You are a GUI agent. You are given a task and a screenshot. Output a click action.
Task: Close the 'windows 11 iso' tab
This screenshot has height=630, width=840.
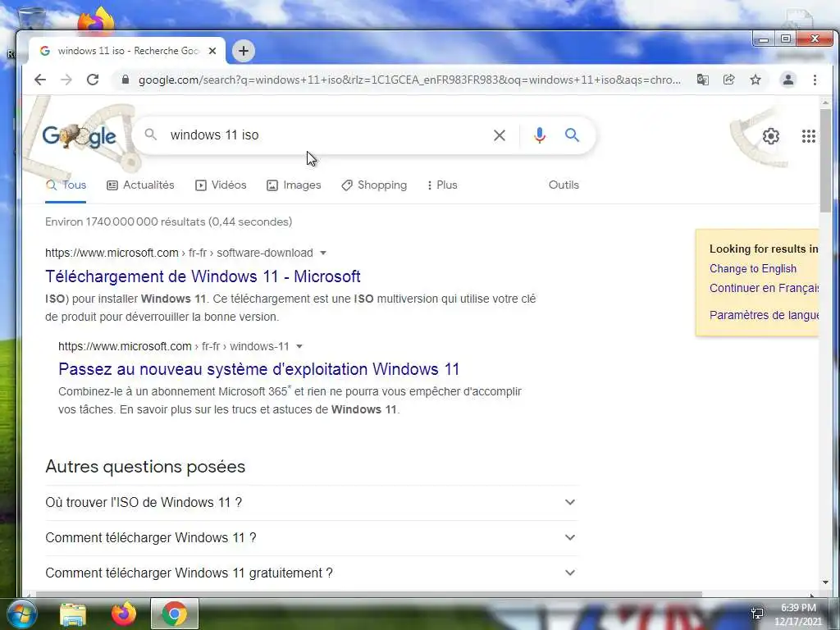click(x=212, y=51)
